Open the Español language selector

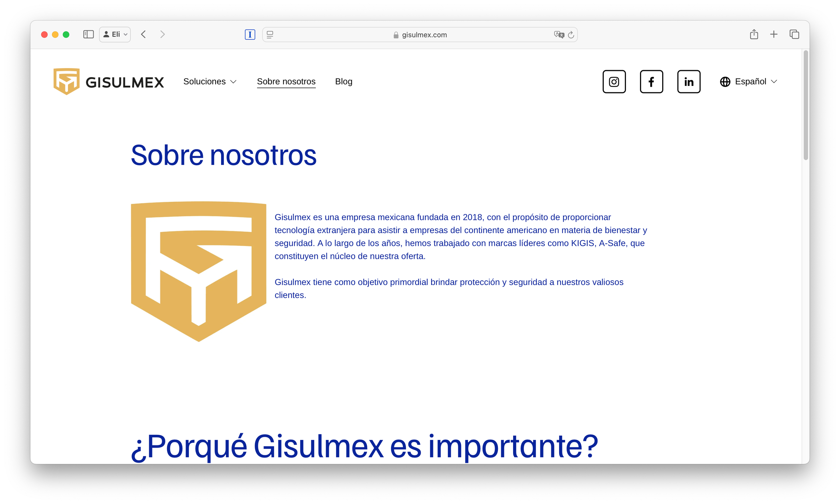749,82
